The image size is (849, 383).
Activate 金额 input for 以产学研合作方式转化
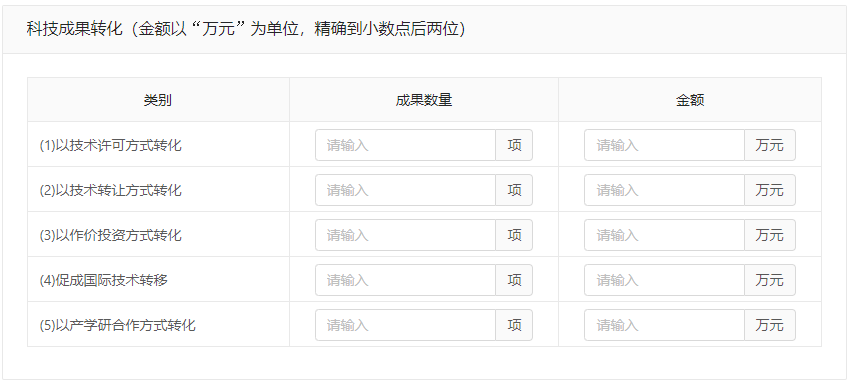(x=664, y=325)
